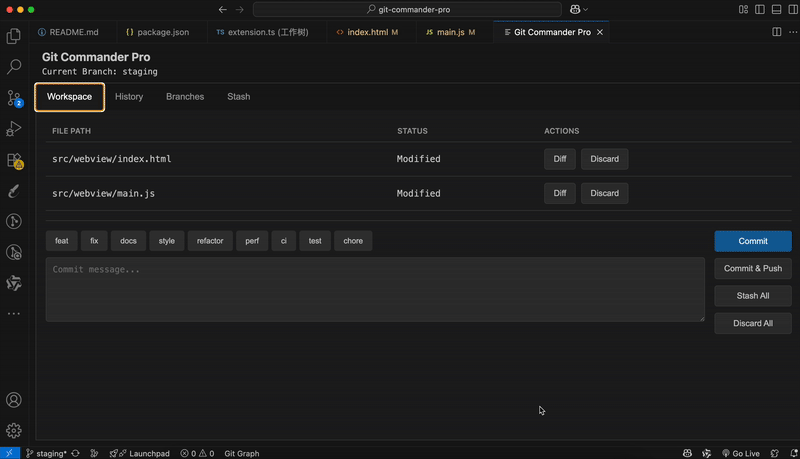Open editor more actions ellipsis
The image size is (800, 459).
(793, 32)
